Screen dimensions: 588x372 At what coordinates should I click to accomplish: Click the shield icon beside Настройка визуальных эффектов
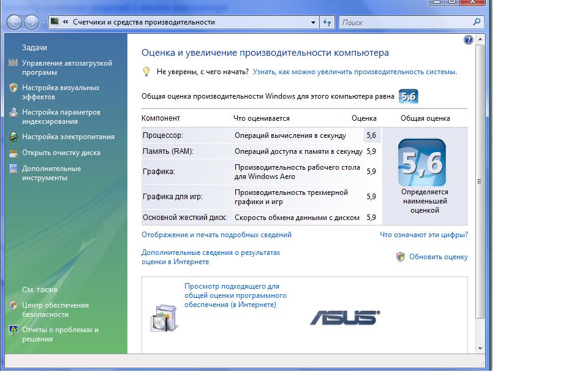click(13, 88)
